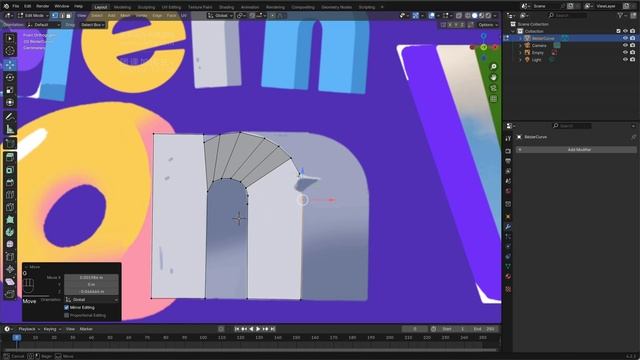
Task: Open the Default orientation dropdown
Action: (x=44, y=25)
